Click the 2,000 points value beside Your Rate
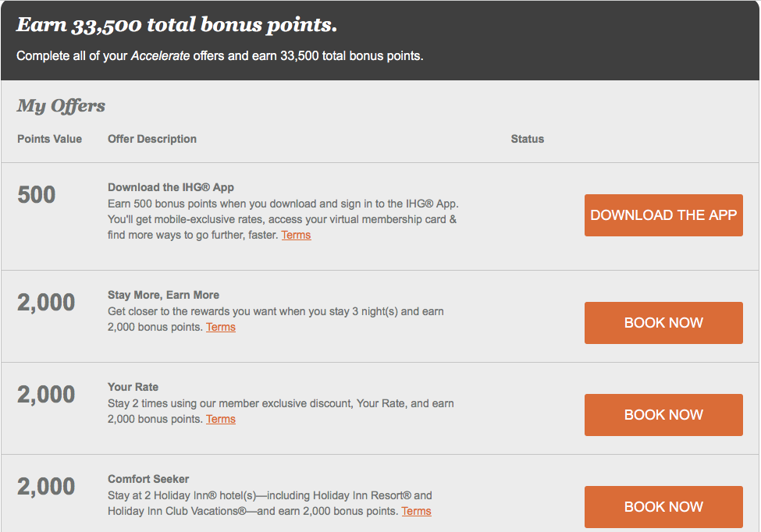 [x=46, y=395]
